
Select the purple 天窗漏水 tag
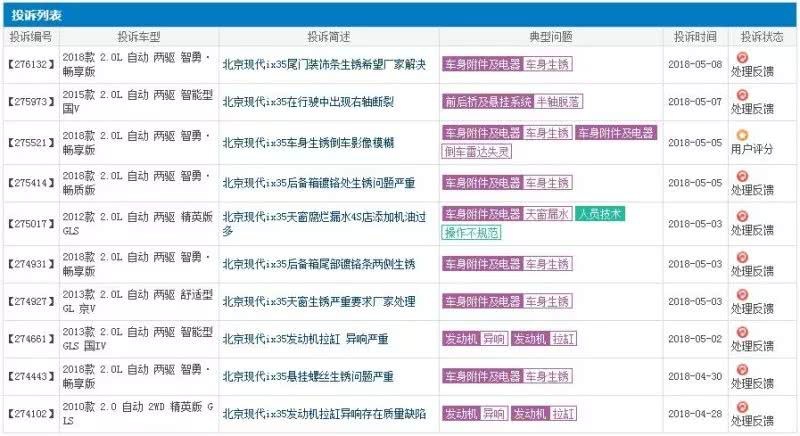(547, 214)
